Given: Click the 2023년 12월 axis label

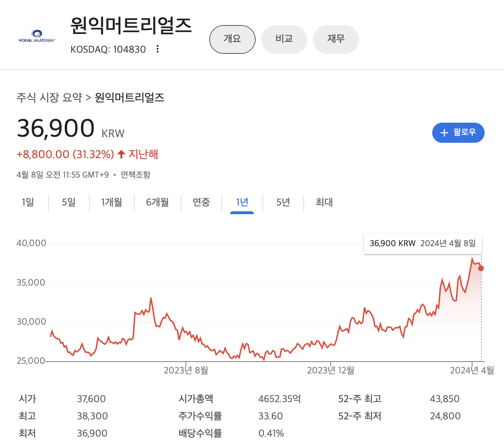Looking at the screenshot, I should [331, 370].
